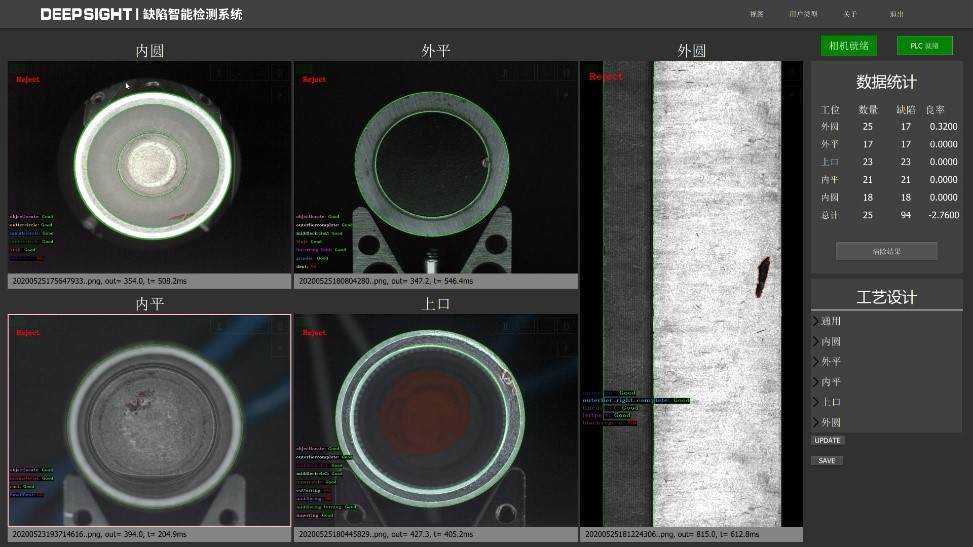973x547 pixels.
Task: Select the 外圆 surface strip image view
Action: click(x=691, y=294)
